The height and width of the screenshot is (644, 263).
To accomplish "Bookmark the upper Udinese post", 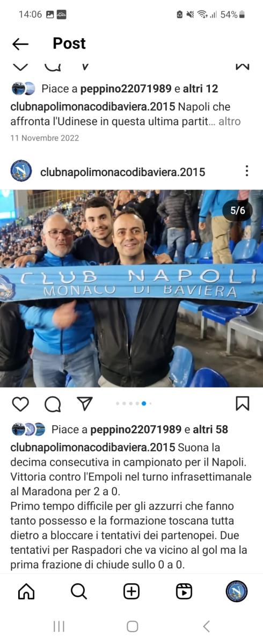I will click(243, 67).
